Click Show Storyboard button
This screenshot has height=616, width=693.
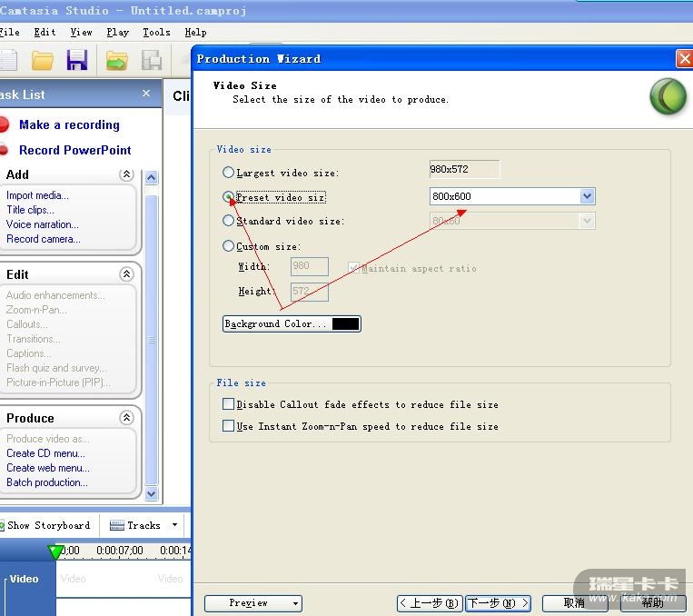pos(45,525)
